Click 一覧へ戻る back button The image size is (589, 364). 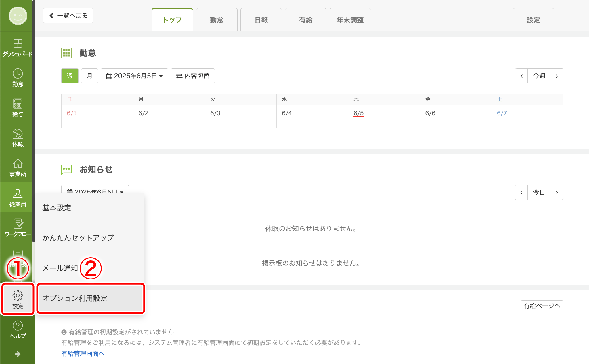coord(68,16)
